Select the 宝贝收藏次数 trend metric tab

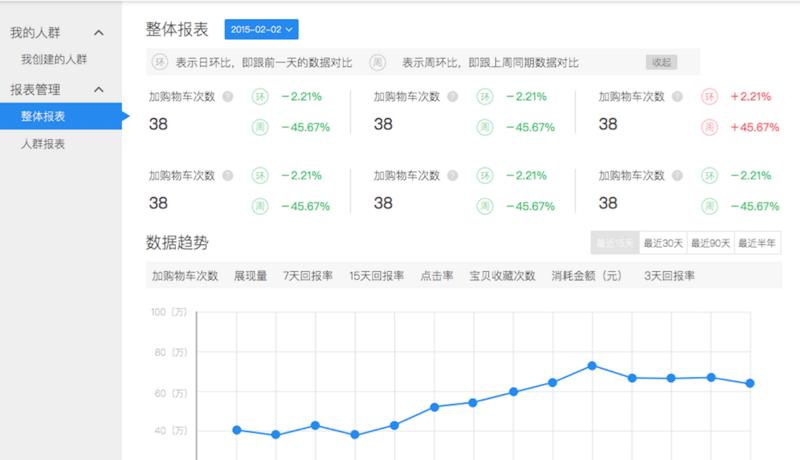click(503, 276)
